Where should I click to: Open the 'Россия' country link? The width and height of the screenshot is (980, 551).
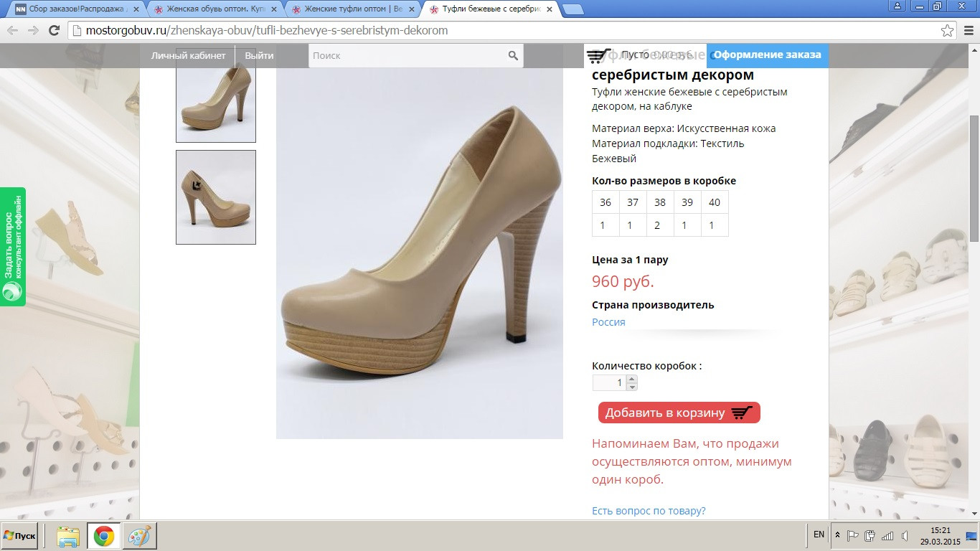point(608,322)
